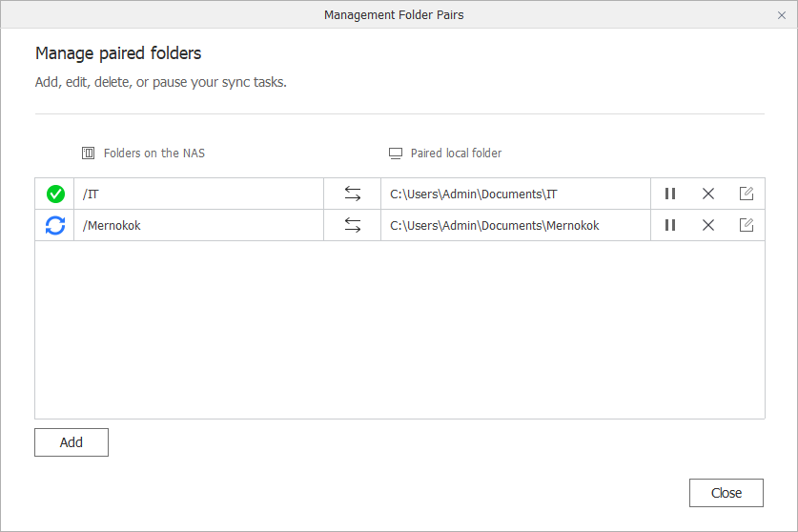Pause the /Mernokok sync task
Image resolution: width=798 pixels, height=532 pixels.
coord(670,225)
